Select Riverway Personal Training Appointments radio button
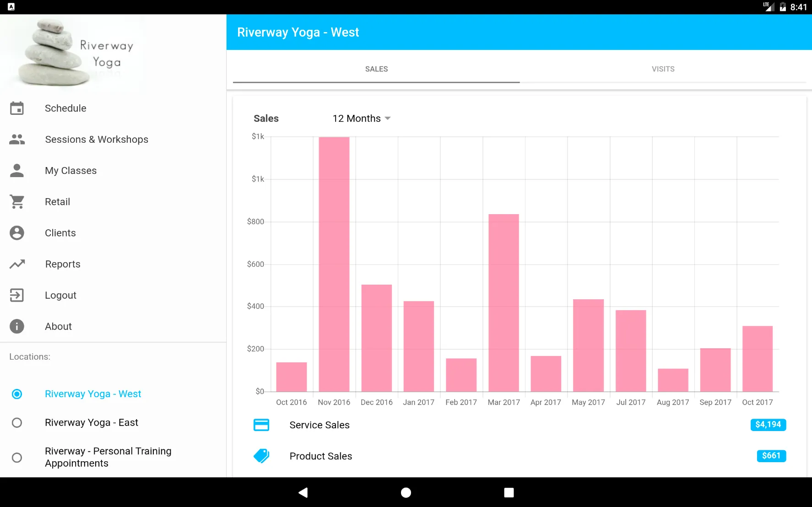The height and width of the screenshot is (507, 812). (x=17, y=458)
